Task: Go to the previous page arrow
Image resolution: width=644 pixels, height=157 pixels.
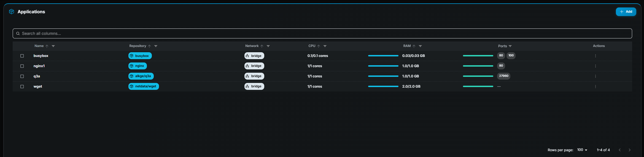Action: pos(619,150)
